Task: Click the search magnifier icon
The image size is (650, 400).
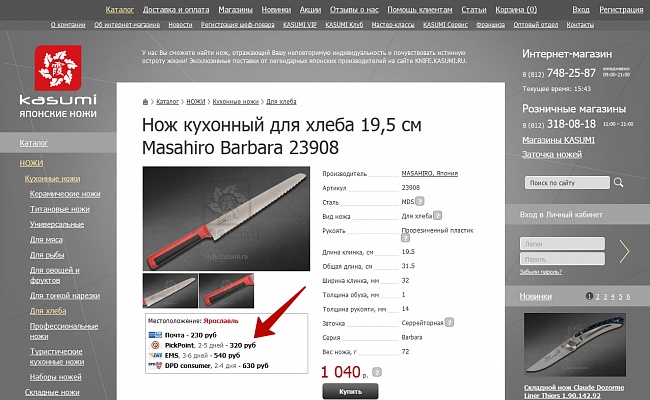Action: [x=619, y=183]
